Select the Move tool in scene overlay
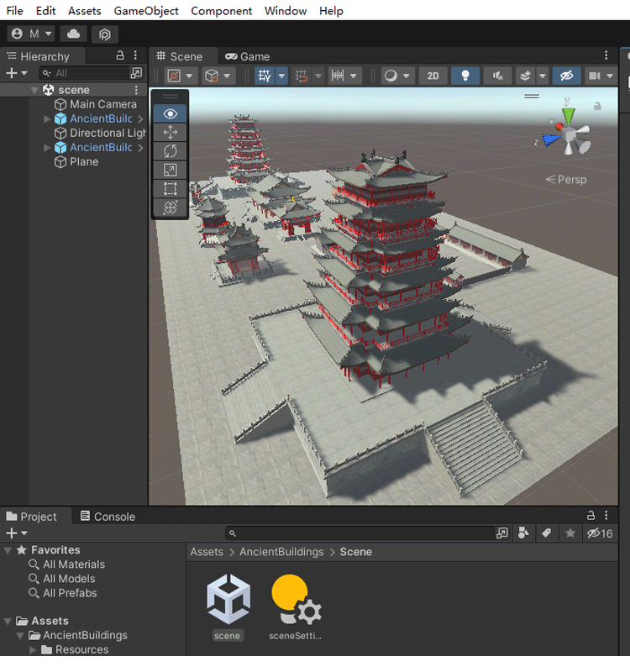This screenshot has width=630, height=672. [171, 132]
